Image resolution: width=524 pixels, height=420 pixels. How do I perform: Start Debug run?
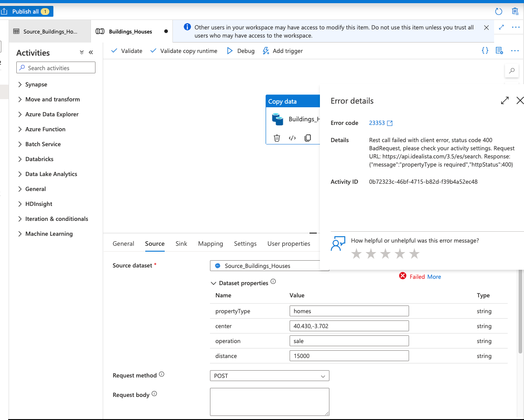[x=241, y=51]
